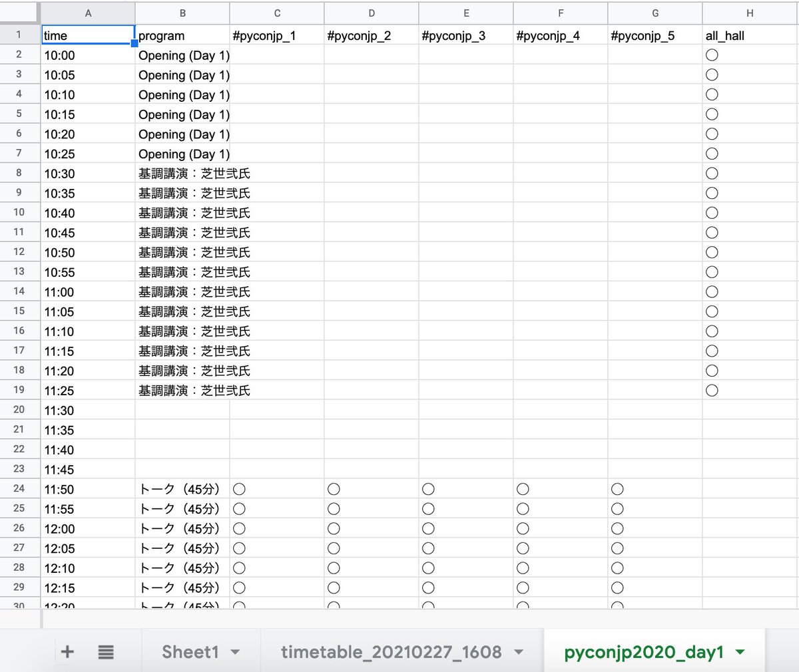
Task: Select column H labeled all_hall
Action: (x=749, y=11)
